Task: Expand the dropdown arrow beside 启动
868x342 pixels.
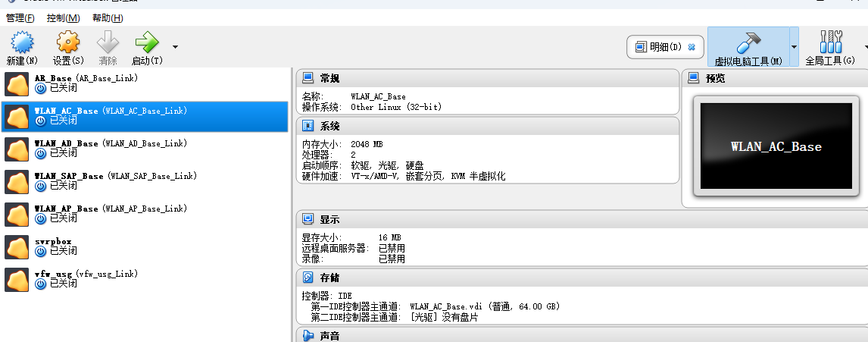Action: tap(175, 46)
